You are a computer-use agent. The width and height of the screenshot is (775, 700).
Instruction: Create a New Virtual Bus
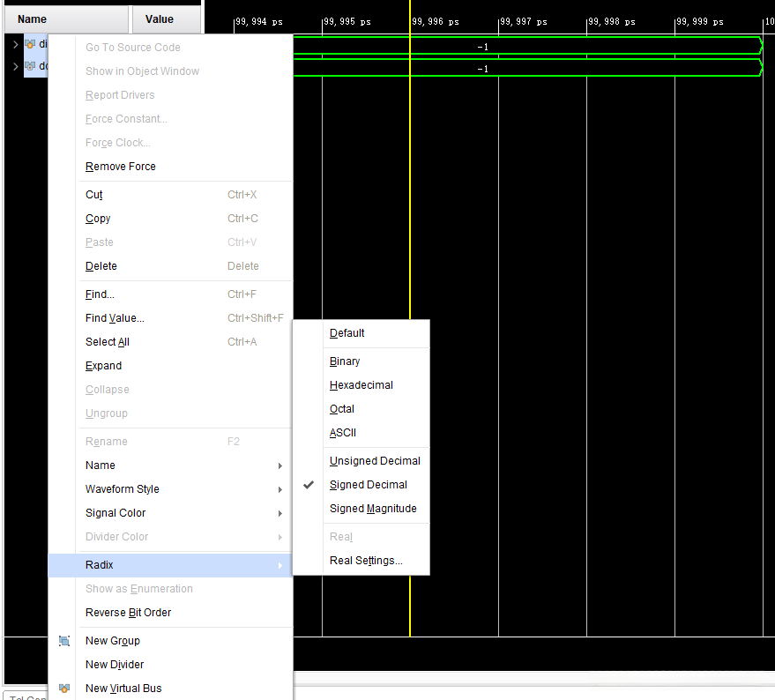pos(170,689)
